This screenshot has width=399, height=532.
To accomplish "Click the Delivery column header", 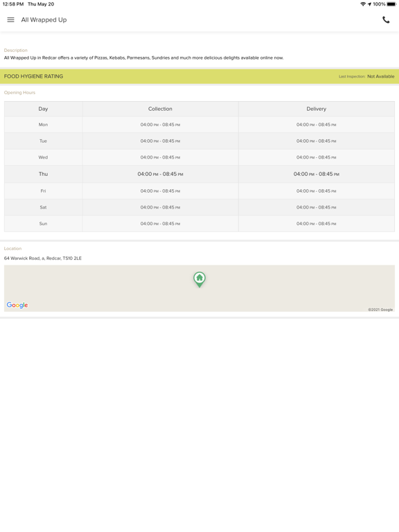I will pos(316,109).
